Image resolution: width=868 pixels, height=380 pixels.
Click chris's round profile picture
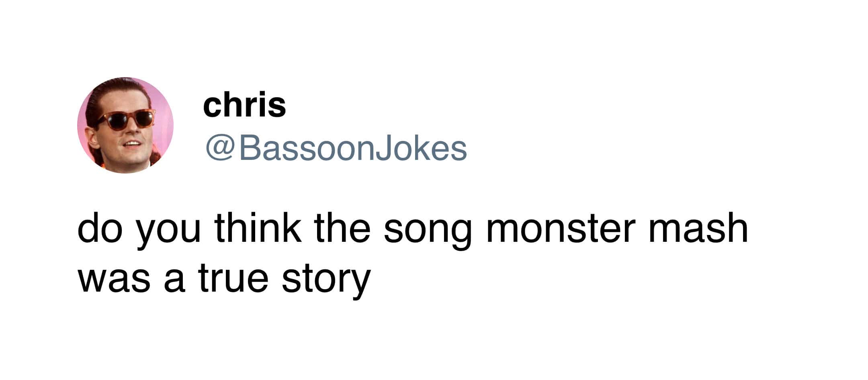[125, 125]
